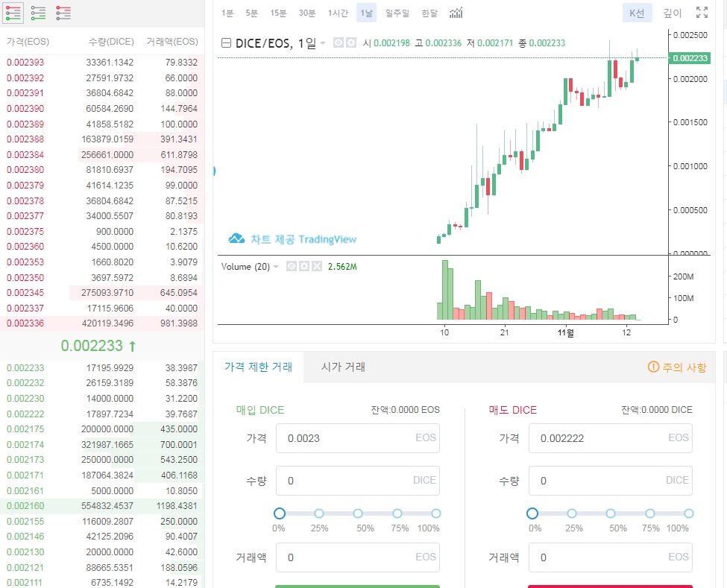The width and height of the screenshot is (727, 588).
Task: Select sell order at price 0.002345
Action: (x=102, y=292)
